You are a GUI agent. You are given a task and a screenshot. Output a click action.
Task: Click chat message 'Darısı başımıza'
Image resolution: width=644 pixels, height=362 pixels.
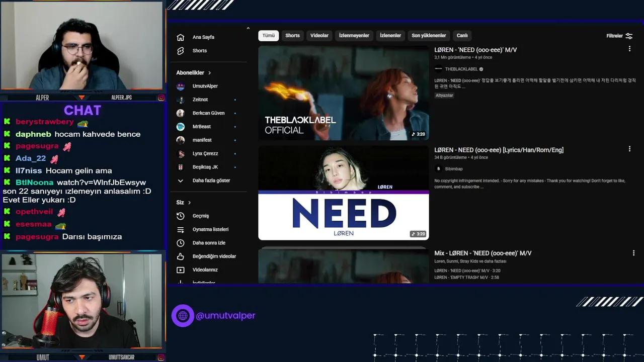coord(92,237)
